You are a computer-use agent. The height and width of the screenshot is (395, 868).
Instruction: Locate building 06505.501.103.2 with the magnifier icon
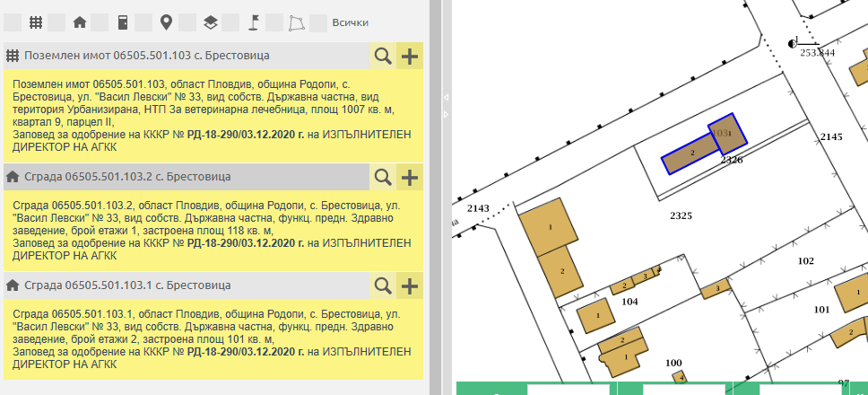click(383, 177)
